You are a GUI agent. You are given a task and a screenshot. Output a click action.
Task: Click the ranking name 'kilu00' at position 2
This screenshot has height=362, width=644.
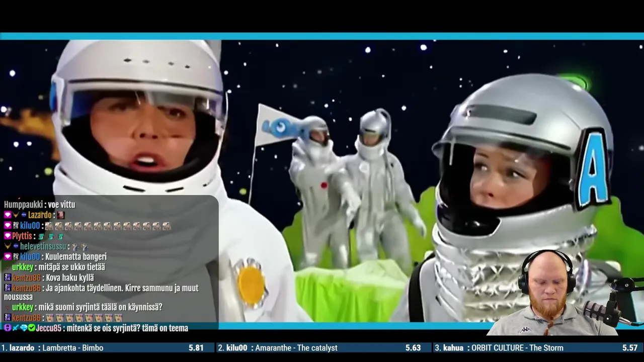pos(236,348)
